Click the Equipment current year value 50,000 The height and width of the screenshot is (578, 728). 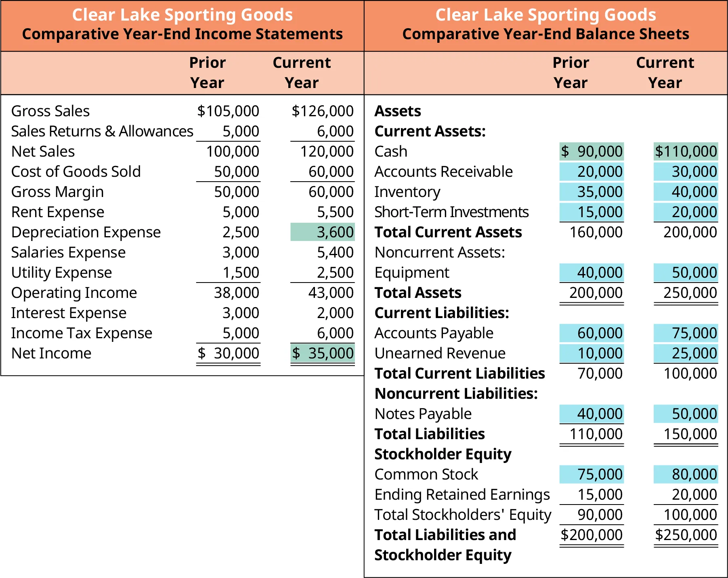click(685, 272)
